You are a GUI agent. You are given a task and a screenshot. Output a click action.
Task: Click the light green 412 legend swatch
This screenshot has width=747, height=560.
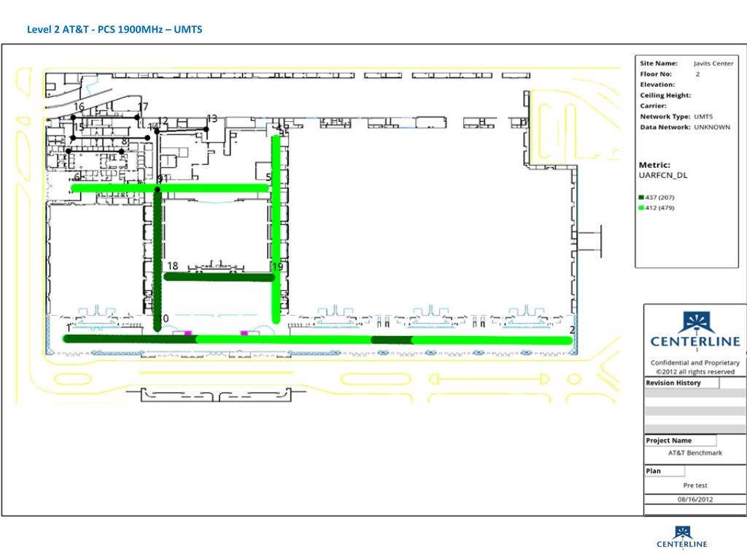tap(641, 208)
